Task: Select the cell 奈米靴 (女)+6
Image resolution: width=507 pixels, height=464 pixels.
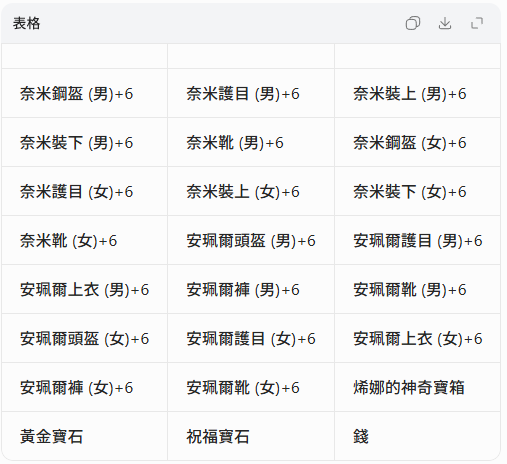Action: [x=84, y=240]
